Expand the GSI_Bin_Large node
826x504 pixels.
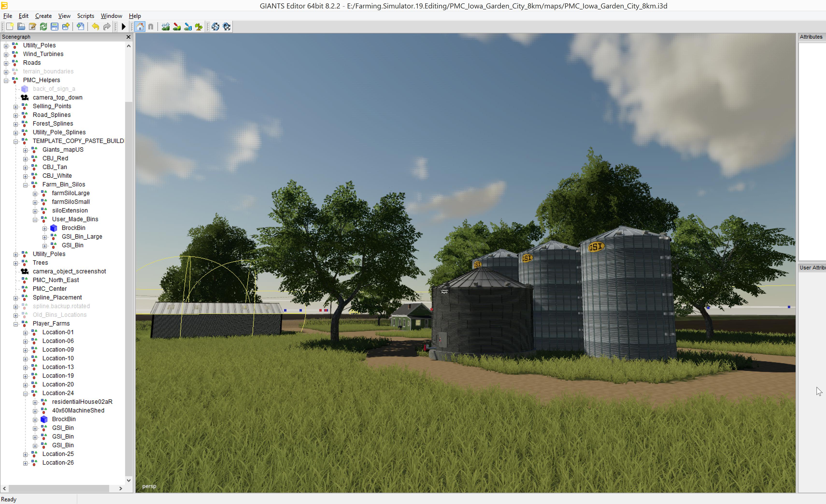(x=45, y=237)
